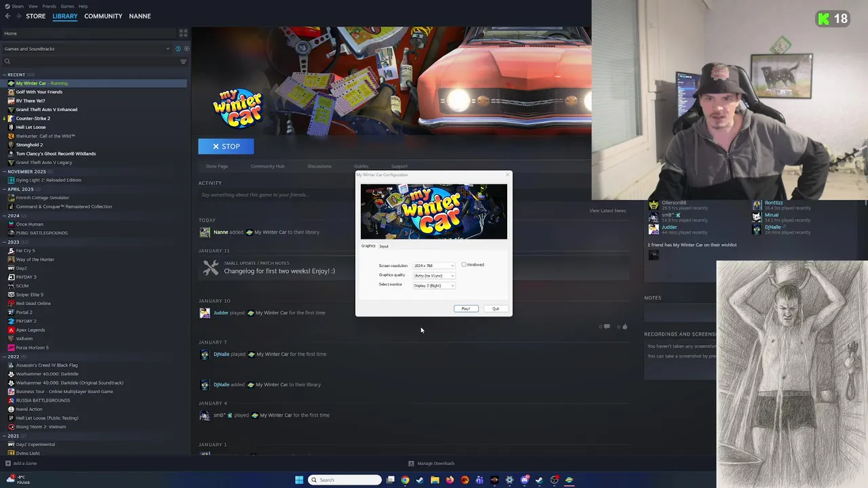Screen dimensions: 868x488
Task: Open the NANNE profile section
Action: pyautogui.click(x=140, y=16)
